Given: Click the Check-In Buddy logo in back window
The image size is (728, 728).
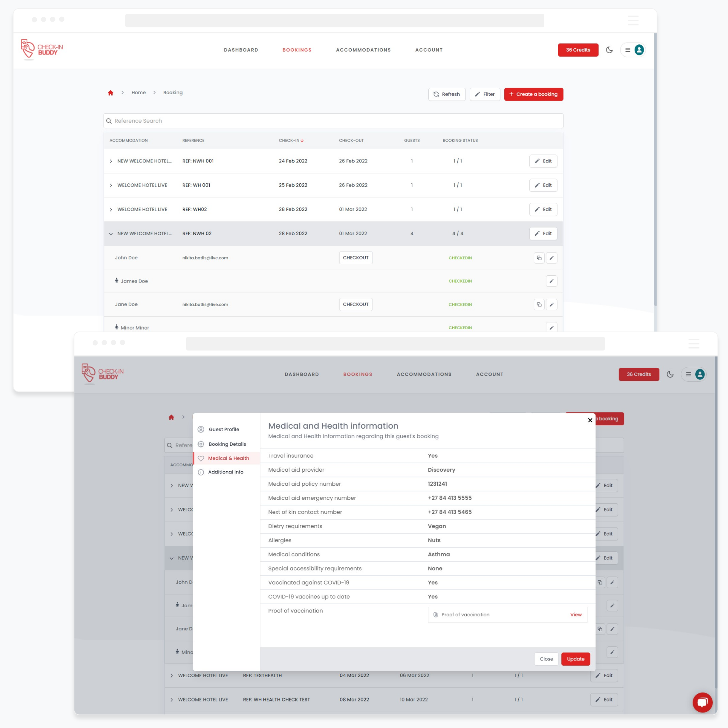Looking at the screenshot, I should [x=42, y=49].
